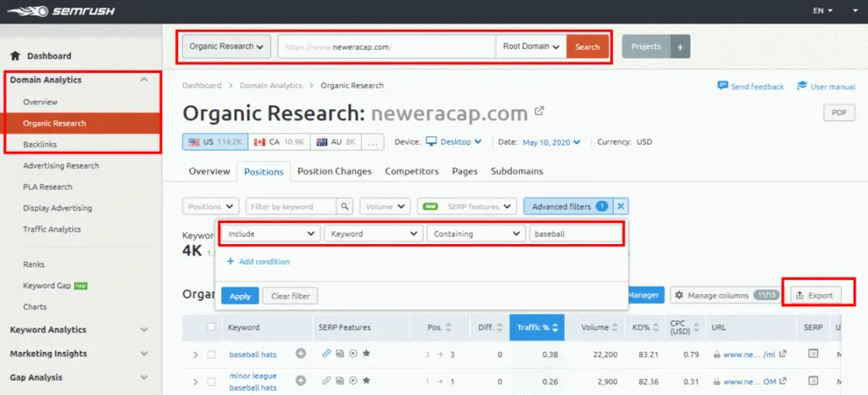The height and width of the screenshot is (395, 868).
Task: Click the filter by keyword search icon
Action: click(x=345, y=206)
